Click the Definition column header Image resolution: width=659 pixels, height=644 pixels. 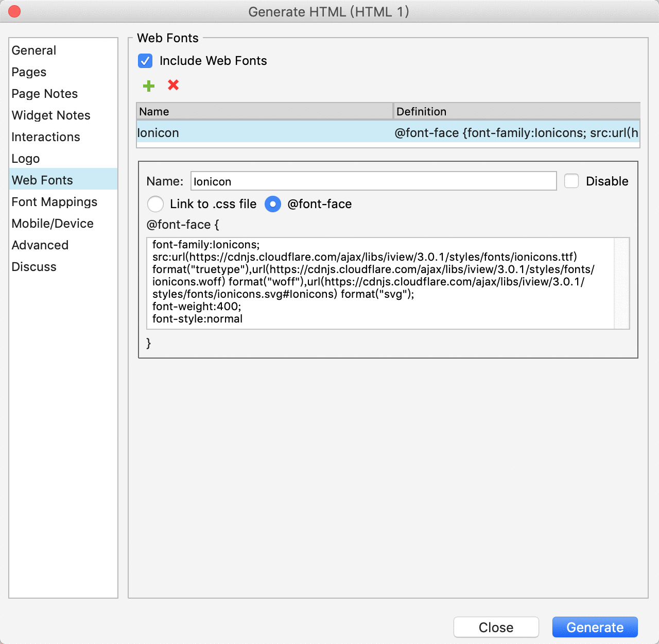click(x=517, y=111)
